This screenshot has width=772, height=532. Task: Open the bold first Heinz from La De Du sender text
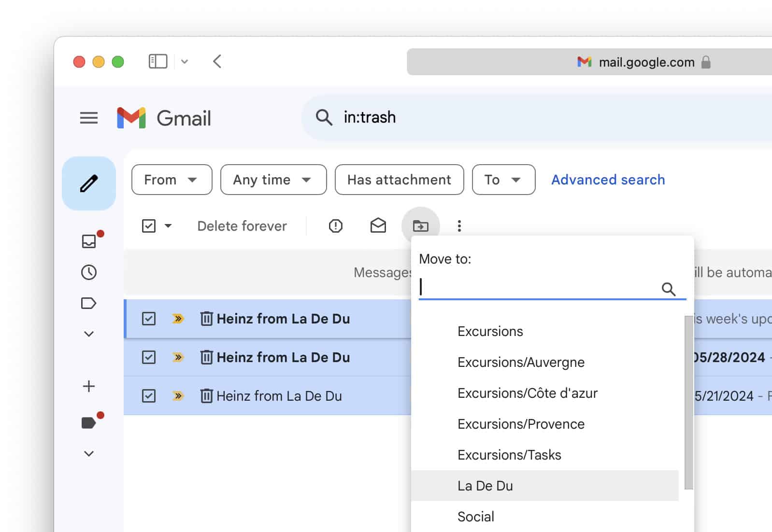283,319
